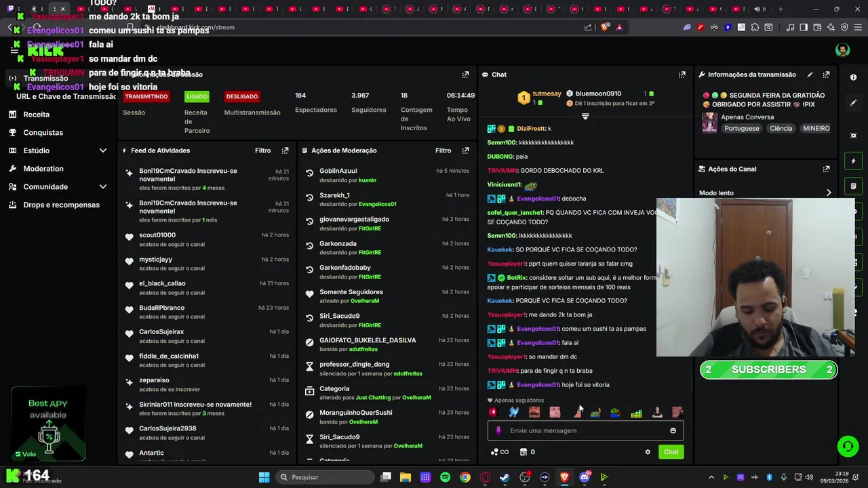Click the Windows Pesquisar search box
This screenshot has height=488, width=868.
[x=325, y=477]
